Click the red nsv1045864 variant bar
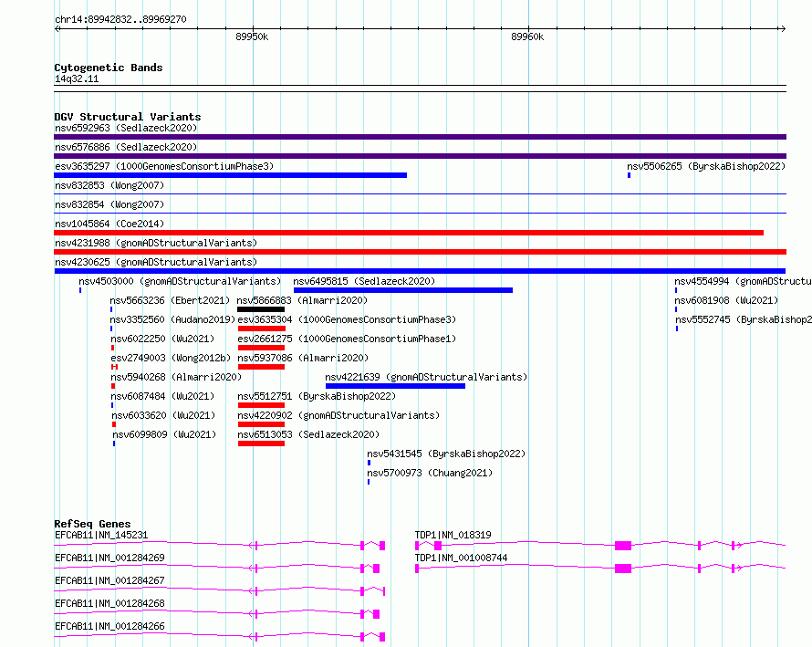Viewport: 812px width, 647px height. [409, 233]
